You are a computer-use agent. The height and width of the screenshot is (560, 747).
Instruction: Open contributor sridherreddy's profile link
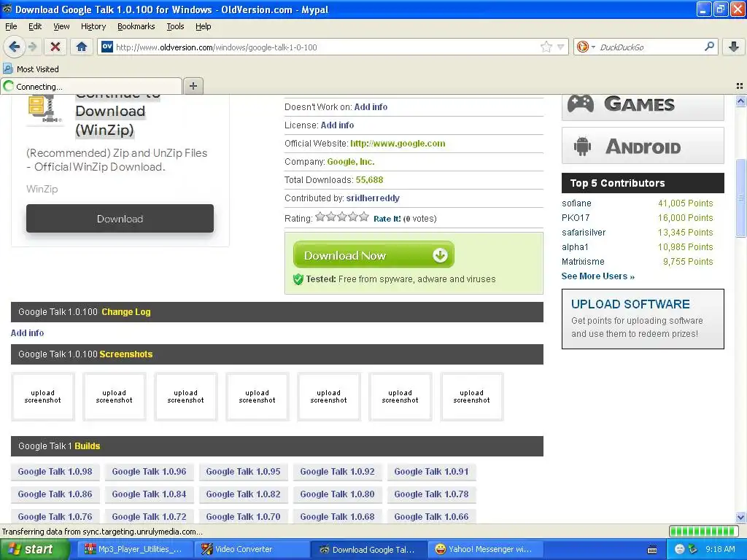pyautogui.click(x=373, y=198)
